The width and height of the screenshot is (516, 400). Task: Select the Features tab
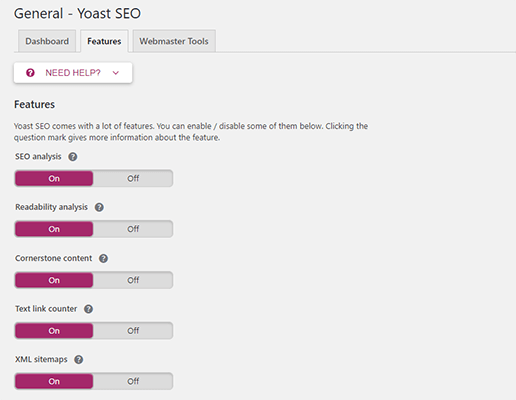tap(104, 41)
